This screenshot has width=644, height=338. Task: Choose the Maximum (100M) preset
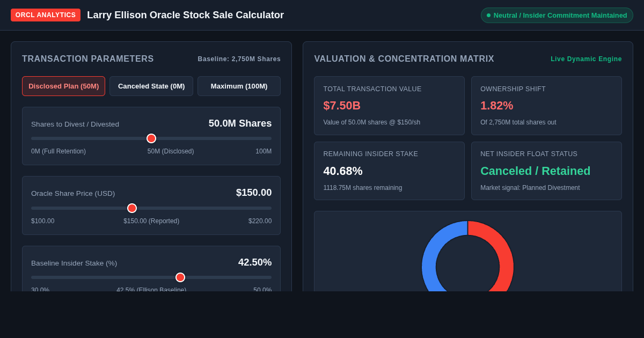click(x=239, y=86)
